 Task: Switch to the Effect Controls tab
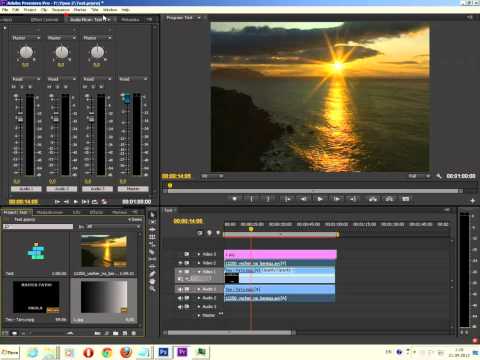click(x=45, y=20)
